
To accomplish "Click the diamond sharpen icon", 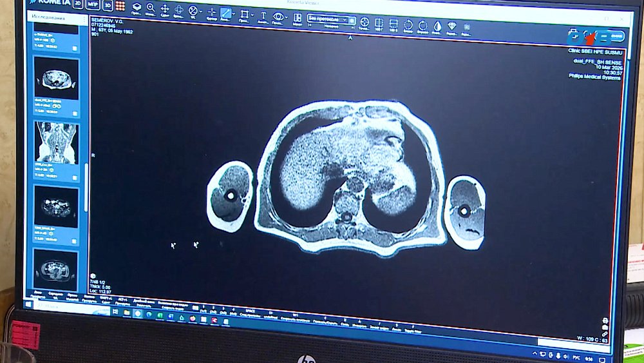I will tap(452, 26).
